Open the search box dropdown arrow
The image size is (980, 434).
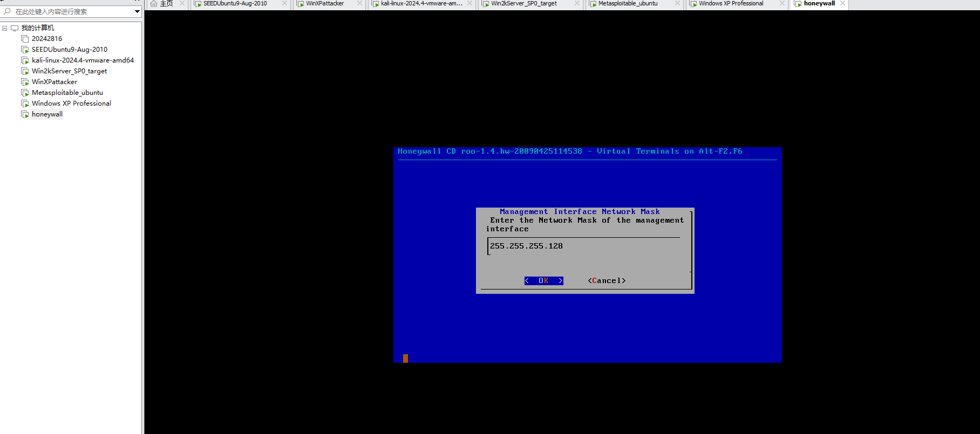tap(137, 11)
